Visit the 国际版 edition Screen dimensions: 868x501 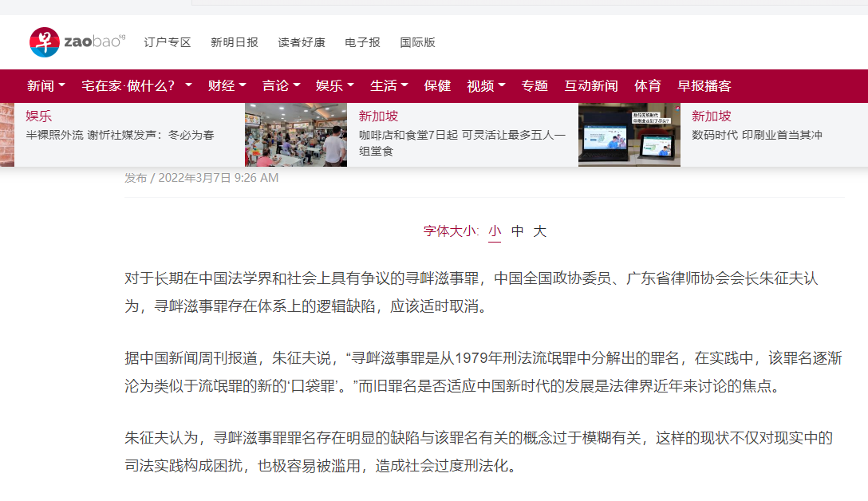click(x=418, y=42)
